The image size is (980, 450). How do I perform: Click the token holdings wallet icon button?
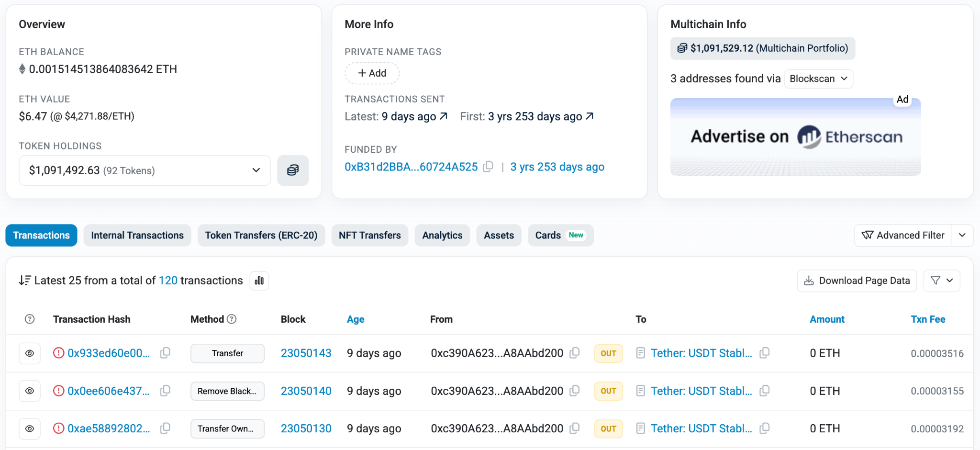point(292,170)
